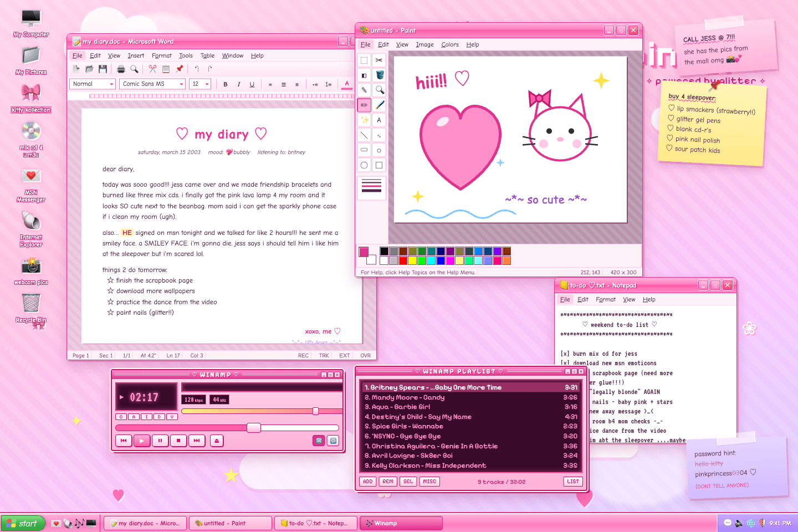
Task: Open the Format menu in Word
Action: pos(162,55)
